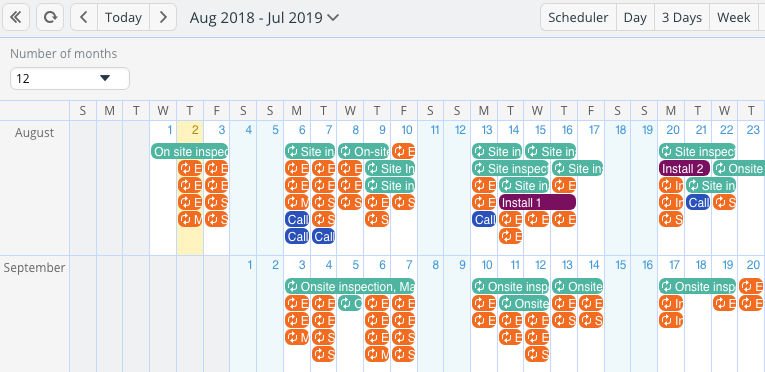Click the refresh calendar icon
Viewport: 765px width, 372px height.
point(50,18)
